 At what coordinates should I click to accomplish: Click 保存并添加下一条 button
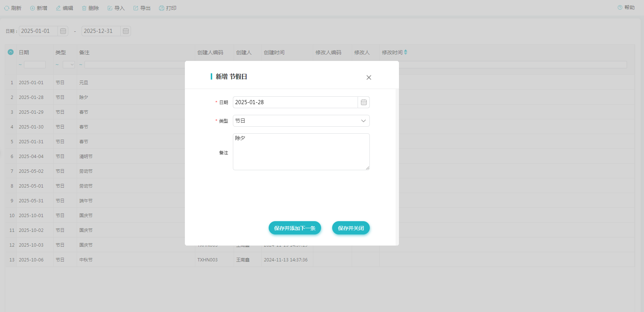(x=295, y=228)
